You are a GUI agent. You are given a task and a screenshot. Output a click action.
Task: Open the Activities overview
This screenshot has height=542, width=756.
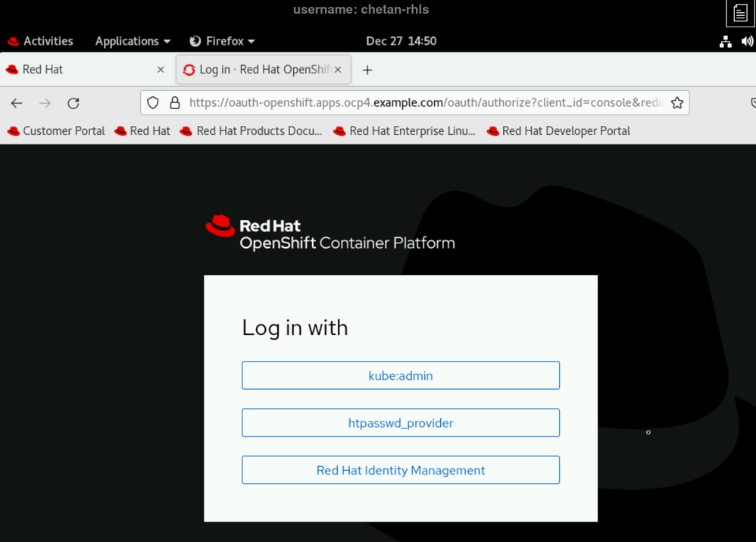point(40,41)
